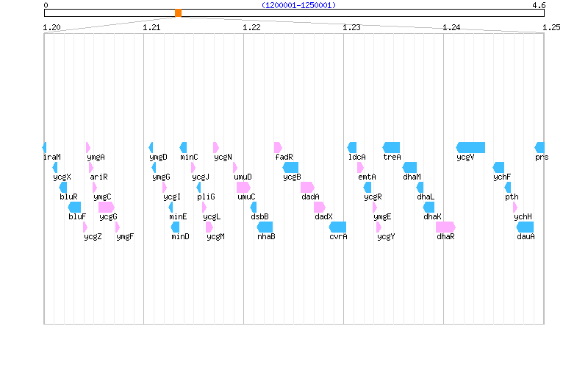
Task: Select the blue ycgB gene arrow
Action: [x=291, y=167]
